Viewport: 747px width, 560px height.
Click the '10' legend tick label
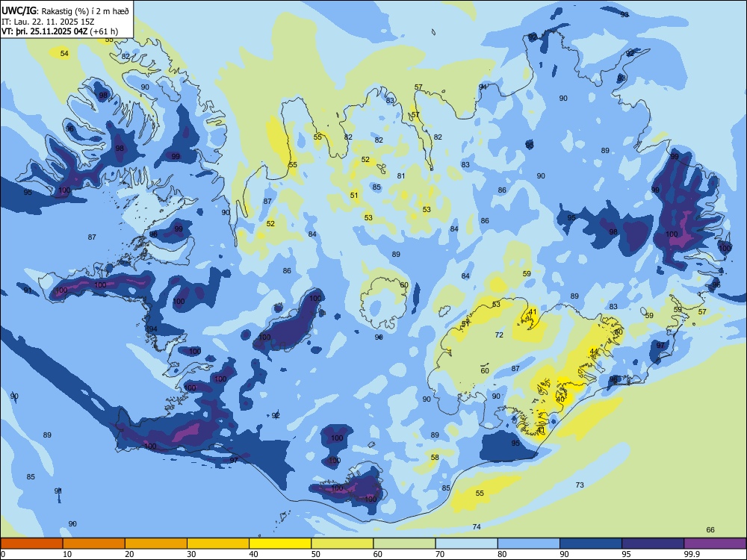67,554
